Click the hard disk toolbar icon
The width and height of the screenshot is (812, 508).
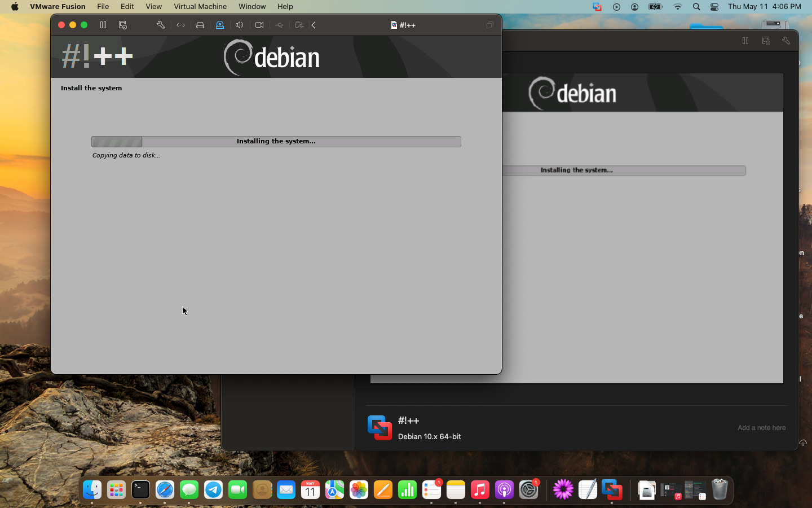tap(200, 25)
